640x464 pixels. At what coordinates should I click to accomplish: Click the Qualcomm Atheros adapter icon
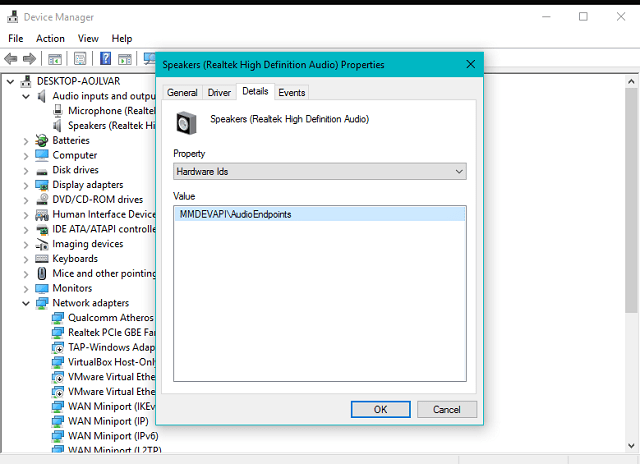tap(58, 318)
